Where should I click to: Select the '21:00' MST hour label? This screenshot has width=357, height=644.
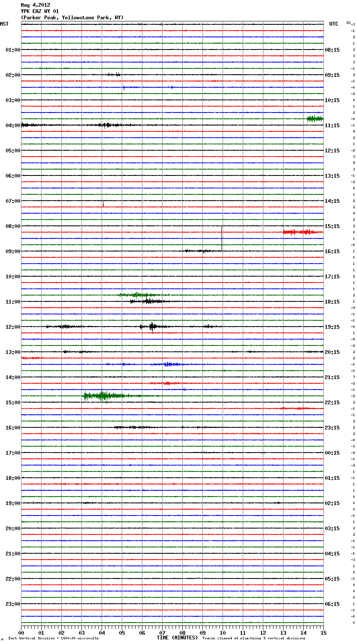[13, 554]
